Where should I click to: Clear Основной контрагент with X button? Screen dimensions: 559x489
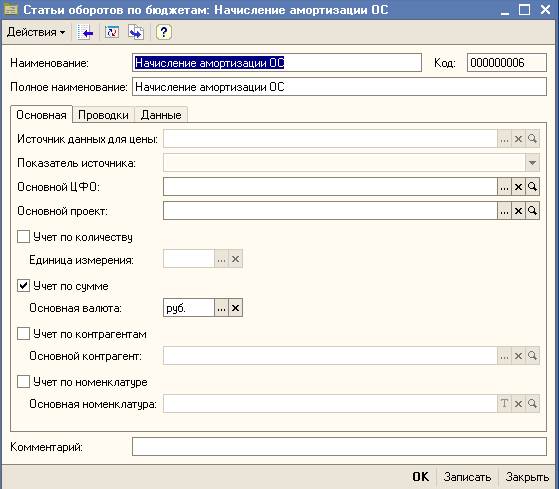(x=518, y=355)
